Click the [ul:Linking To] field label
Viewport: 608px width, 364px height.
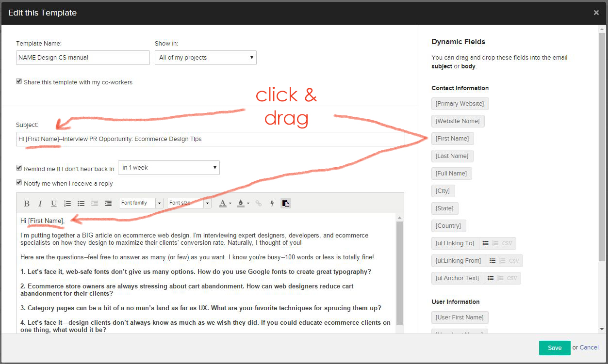point(455,243)
